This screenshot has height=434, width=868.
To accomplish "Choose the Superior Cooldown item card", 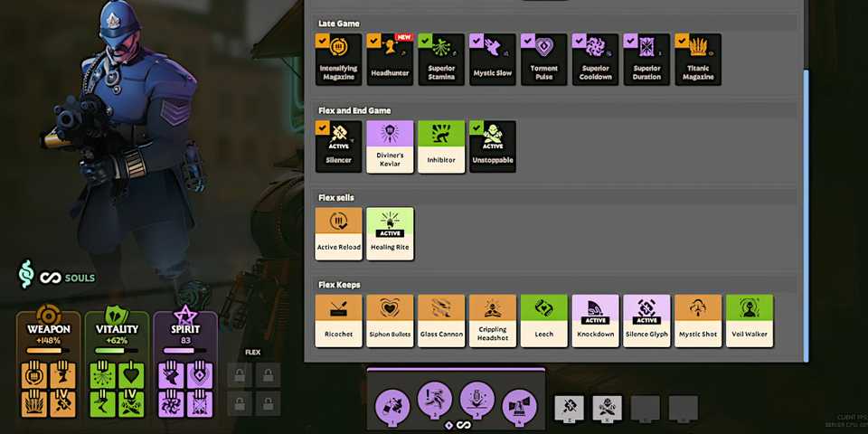I will (595, 60).
